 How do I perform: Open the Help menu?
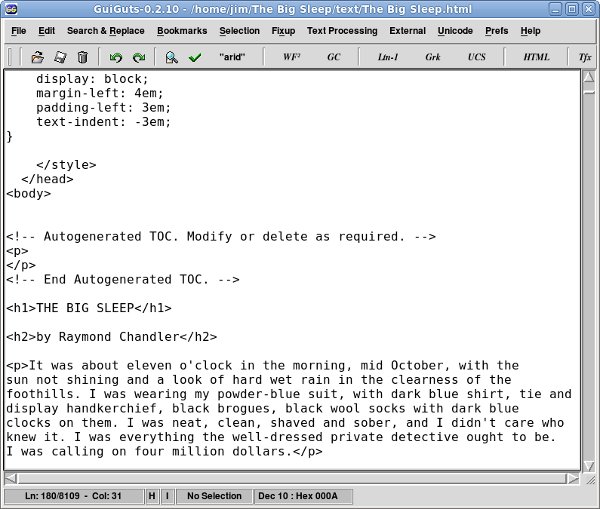coord(530,31)
